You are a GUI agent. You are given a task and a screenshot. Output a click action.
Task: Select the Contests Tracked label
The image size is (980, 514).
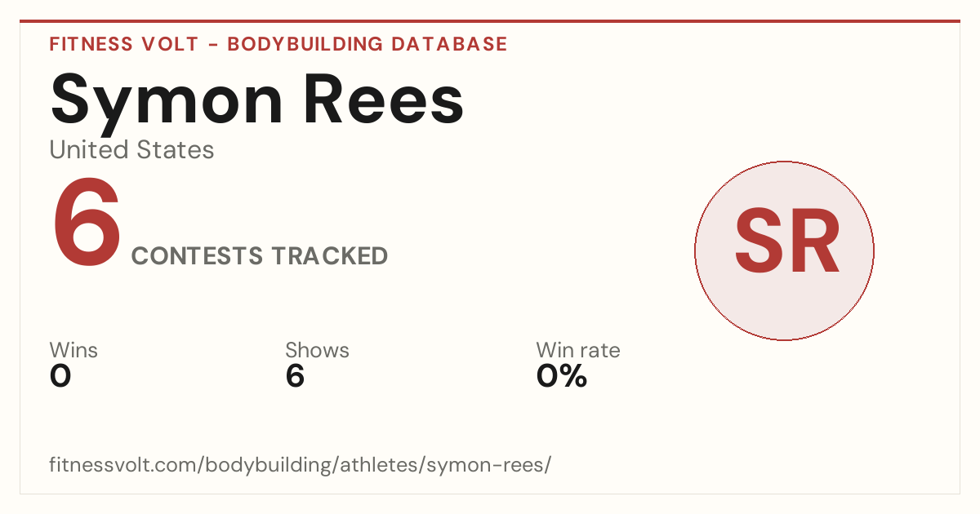click(x=260, y=256)
